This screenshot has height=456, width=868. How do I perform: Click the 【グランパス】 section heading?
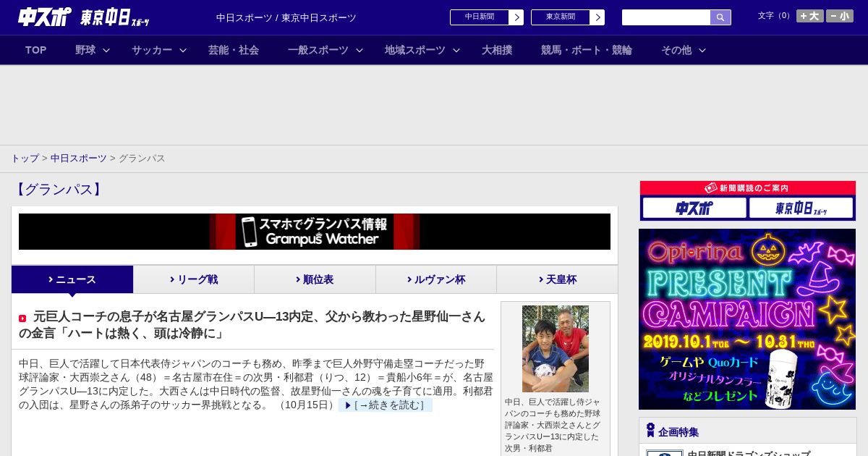[58, 190]
